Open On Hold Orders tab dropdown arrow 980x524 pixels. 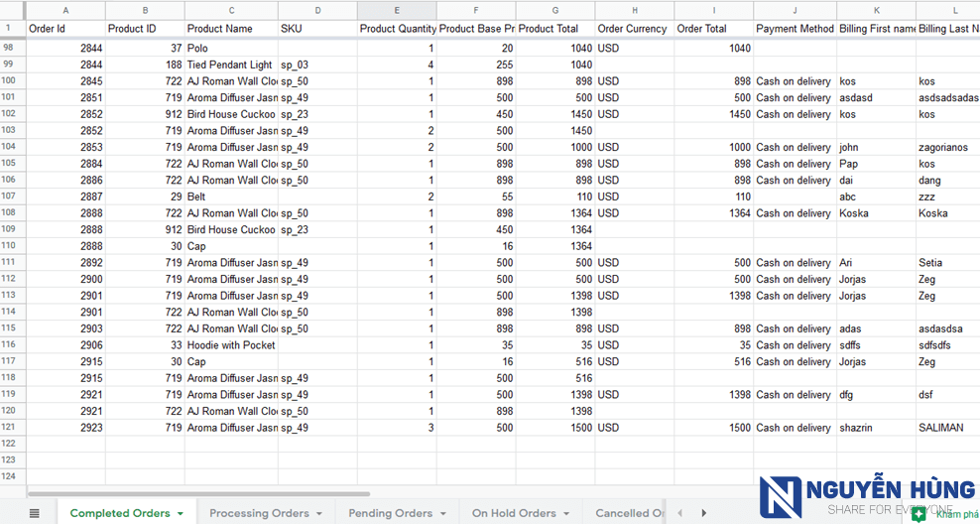click(x=566, y=513)
